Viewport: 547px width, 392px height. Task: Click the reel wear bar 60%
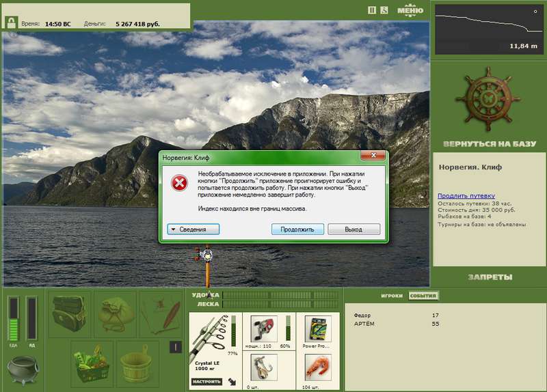[288, 328]
